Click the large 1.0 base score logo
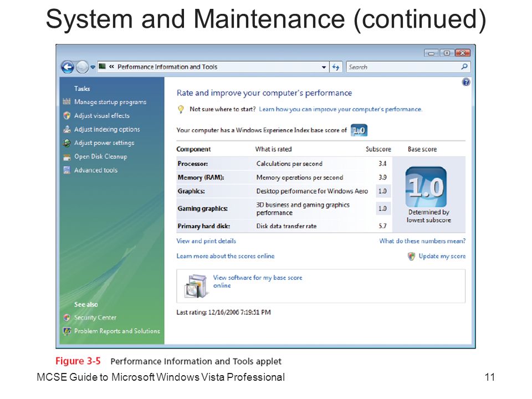 click(426, 187)
